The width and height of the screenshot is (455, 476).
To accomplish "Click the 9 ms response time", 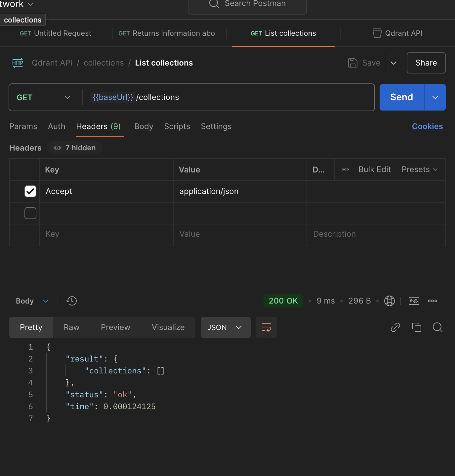I will 326,301.
